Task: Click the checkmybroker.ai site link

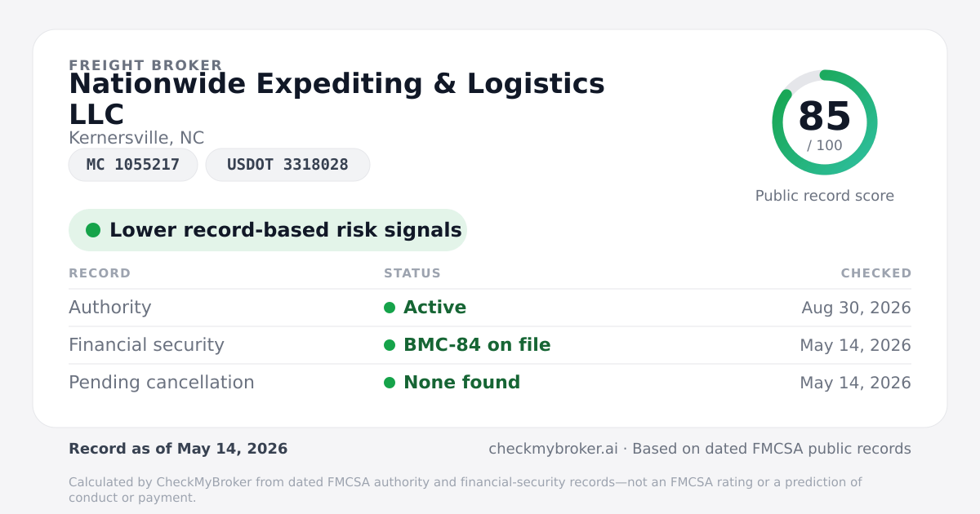Action: click(x=552, y=449)
